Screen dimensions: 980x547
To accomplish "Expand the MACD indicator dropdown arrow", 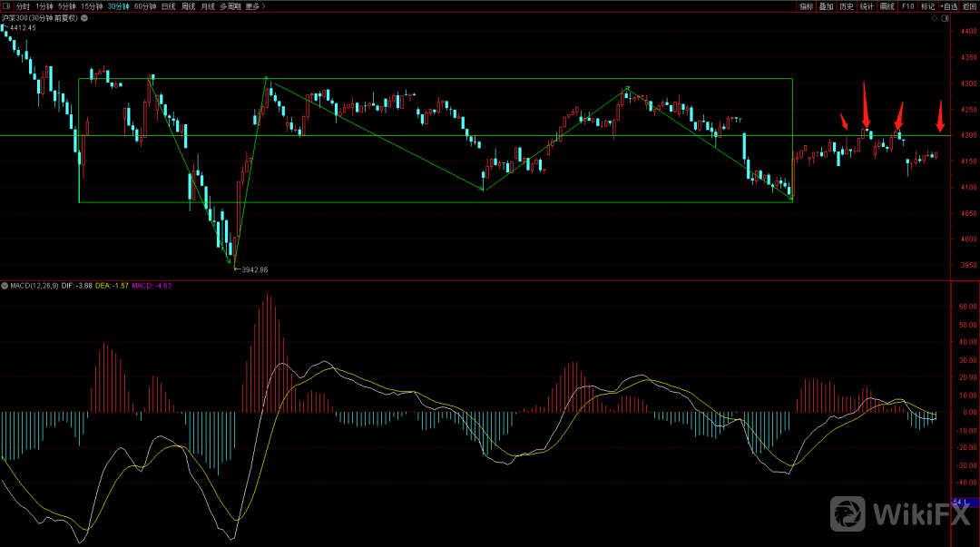I will pos(5,285).
